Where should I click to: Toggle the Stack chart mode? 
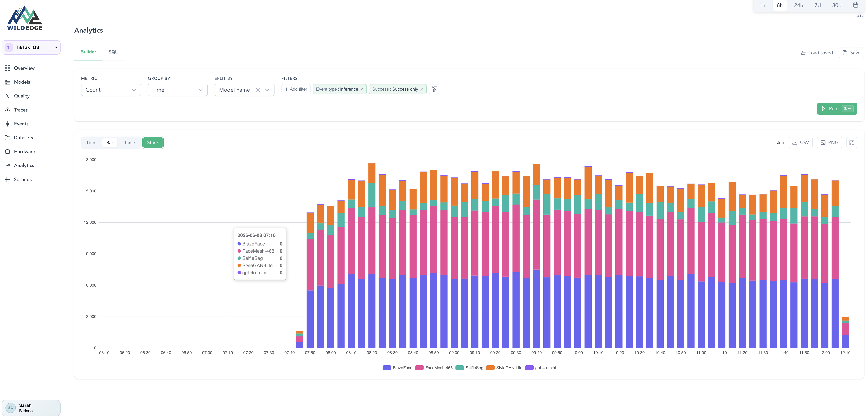pyautogui.click(x=153, y=143)
